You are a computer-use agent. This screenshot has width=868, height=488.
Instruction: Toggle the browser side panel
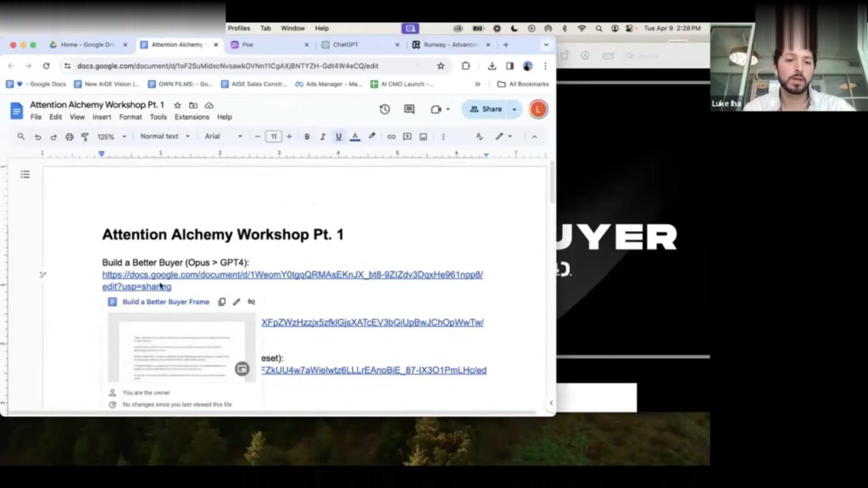509,66
